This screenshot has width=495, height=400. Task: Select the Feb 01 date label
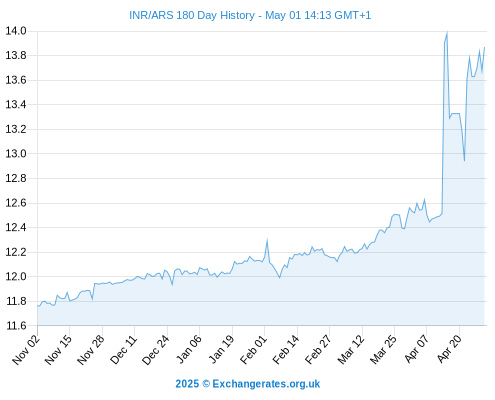point(254,350)
